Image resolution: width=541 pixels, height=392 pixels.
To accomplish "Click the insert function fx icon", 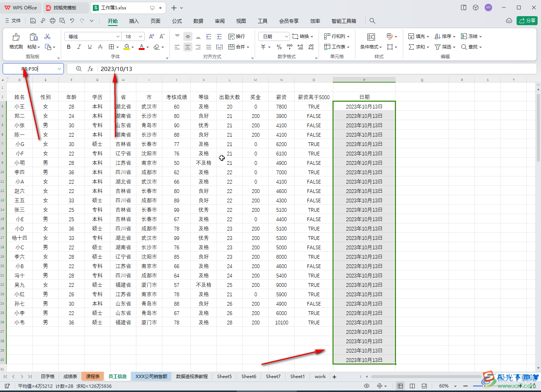I will pyautogui.click(x=90, y=69).
